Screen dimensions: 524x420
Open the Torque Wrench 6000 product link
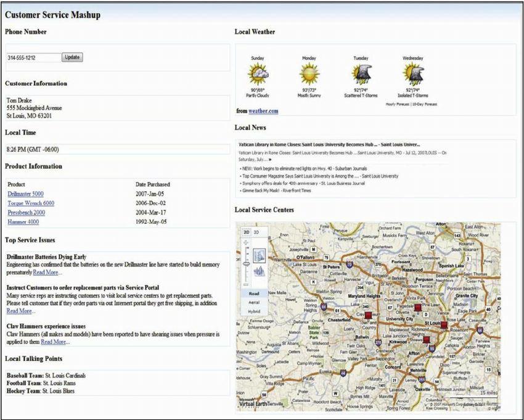click(x=31, y=204)
